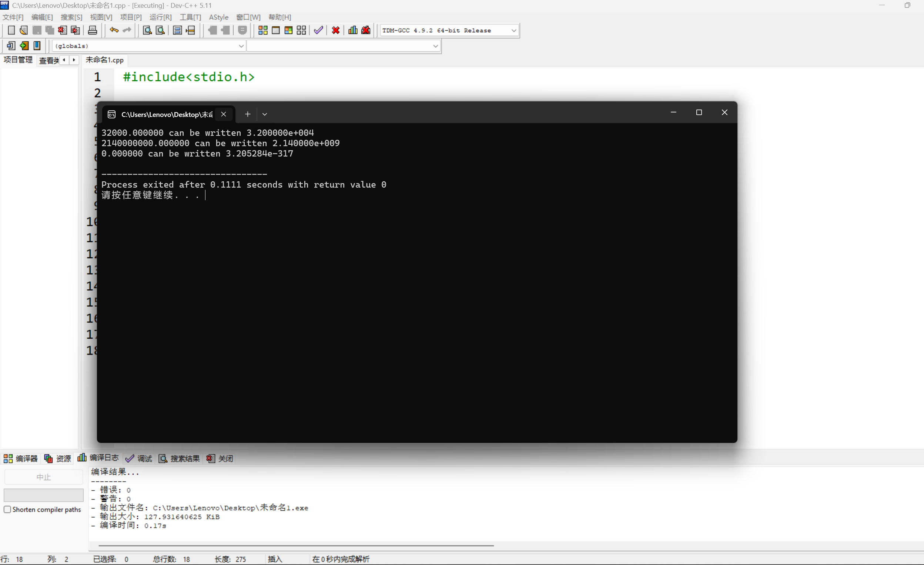Switch to the 编译日志 tab
The height and width of the screenshot is (565, 924).
coord(98,458)
